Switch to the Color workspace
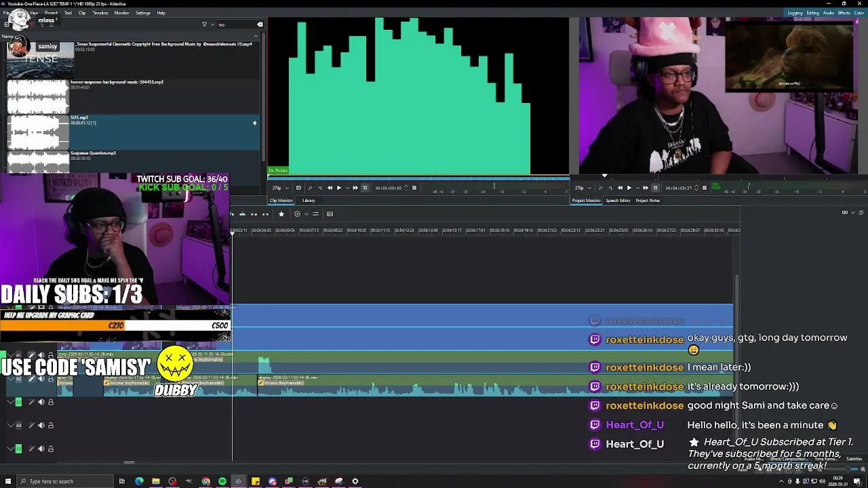Image resolution: width=868 pixels, height=488 pixels. tap(859, 13)
